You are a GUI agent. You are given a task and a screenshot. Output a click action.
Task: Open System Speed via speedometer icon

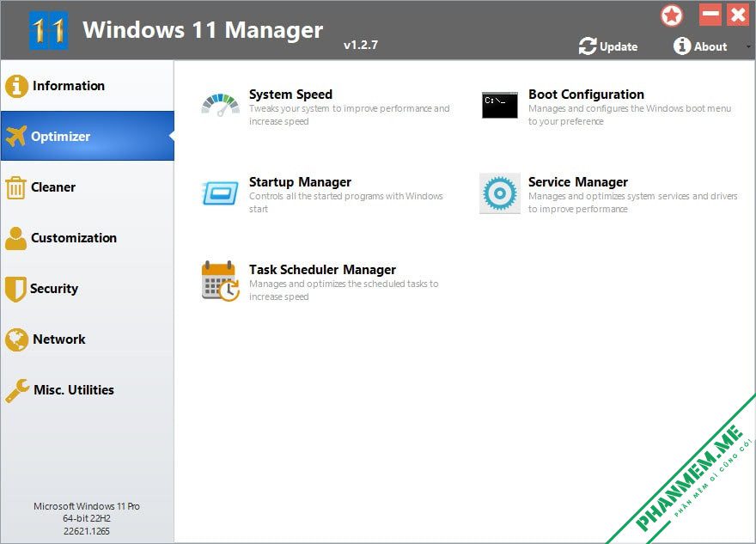pos(220,105)
